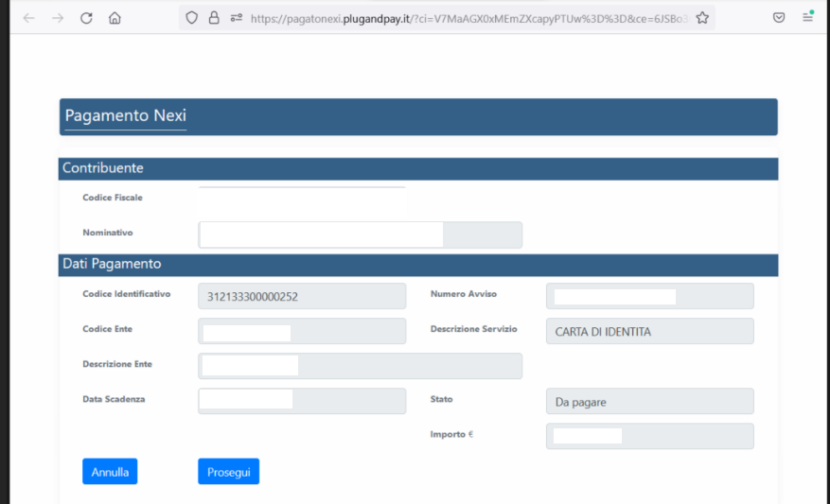Click the Descrizione Servizio field
This screenshot has width=830, height=504.
click(x=649, y=331)
